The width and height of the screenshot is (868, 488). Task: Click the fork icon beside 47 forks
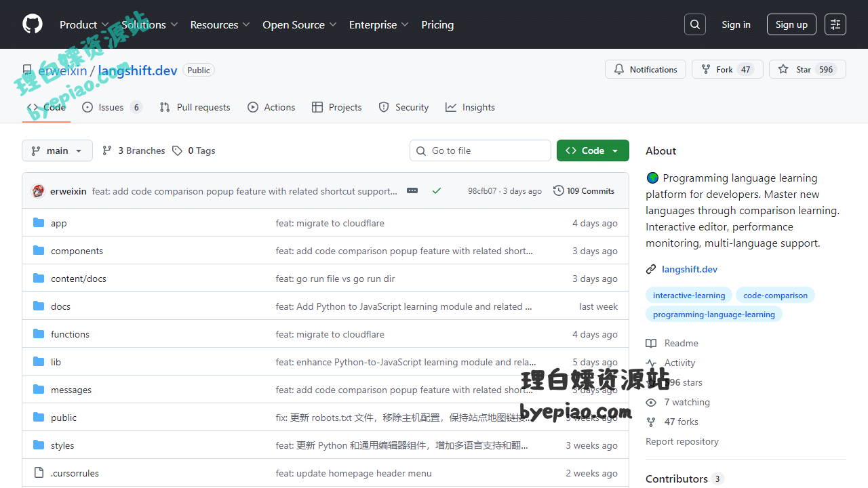point(651,422)
